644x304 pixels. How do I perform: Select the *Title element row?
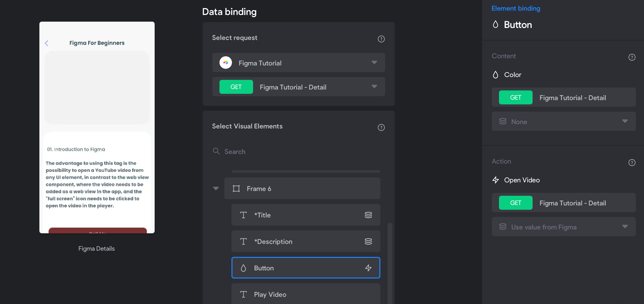point(305,215)
